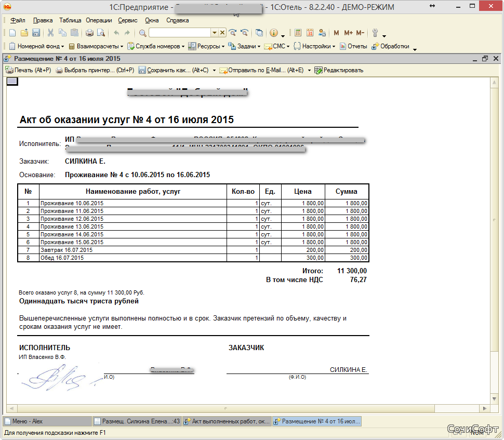Click the horizontal scrollbar right arrow
504x440 pixels.
pyautogui.click(x=485, y=408)
